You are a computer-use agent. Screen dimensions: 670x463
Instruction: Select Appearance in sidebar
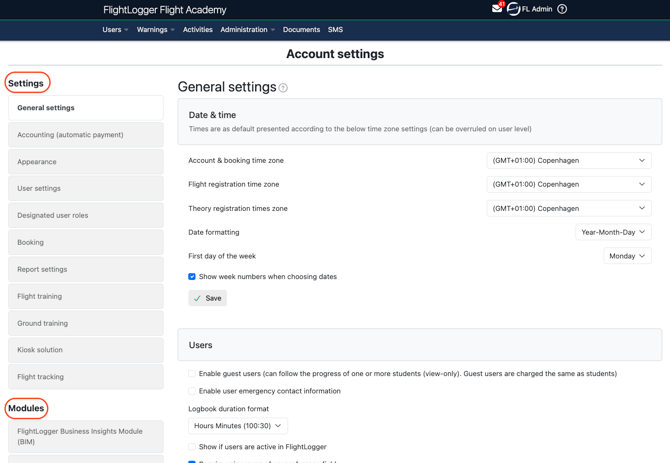tap(86, 162)
